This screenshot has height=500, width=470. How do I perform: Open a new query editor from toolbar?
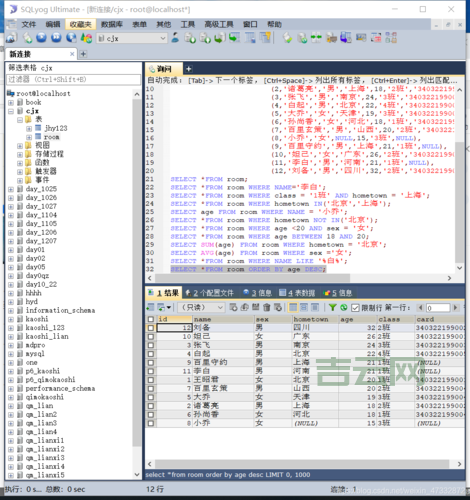27,38
